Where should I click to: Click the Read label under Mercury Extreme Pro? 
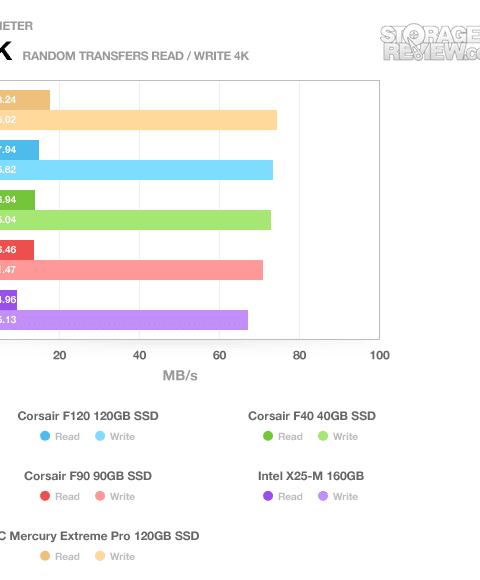[67, 556]
